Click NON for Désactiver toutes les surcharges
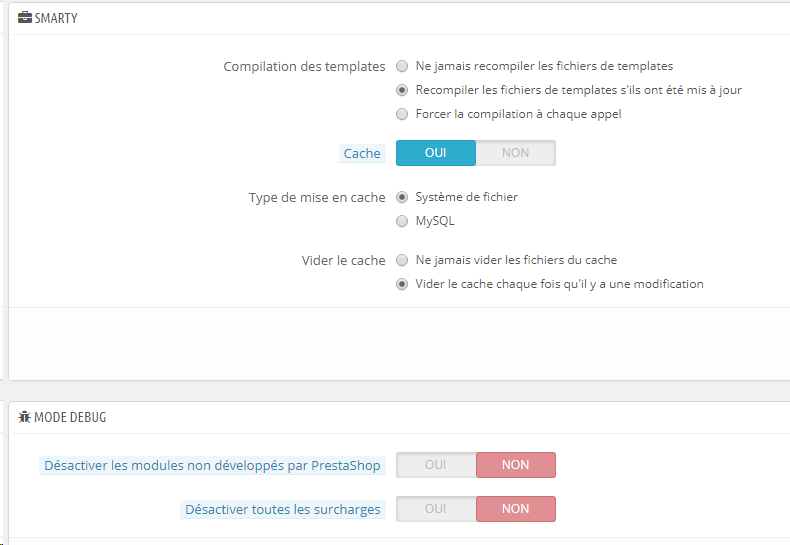This screenshot has width=790, height=545. (x=515, y=509)
